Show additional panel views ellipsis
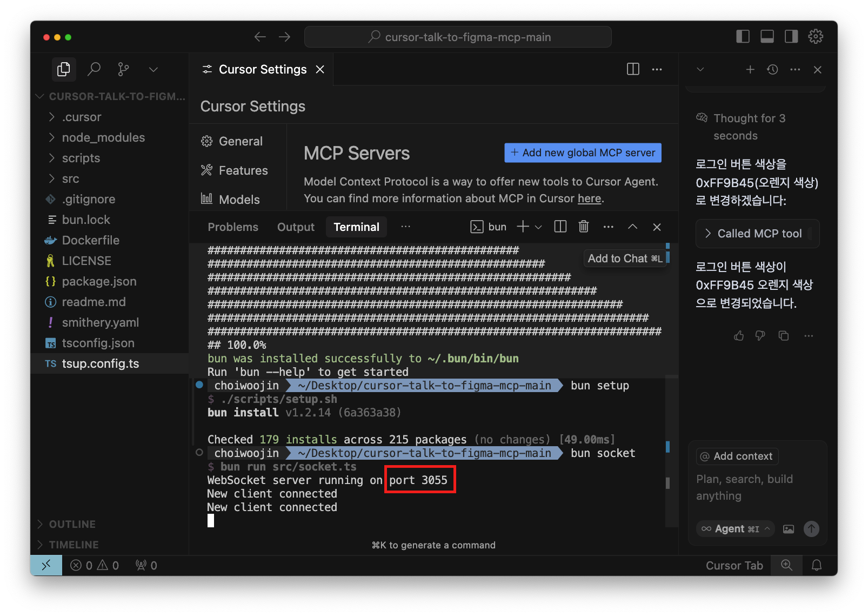Viewport: 868px width, 616px height. coord(405,227)
